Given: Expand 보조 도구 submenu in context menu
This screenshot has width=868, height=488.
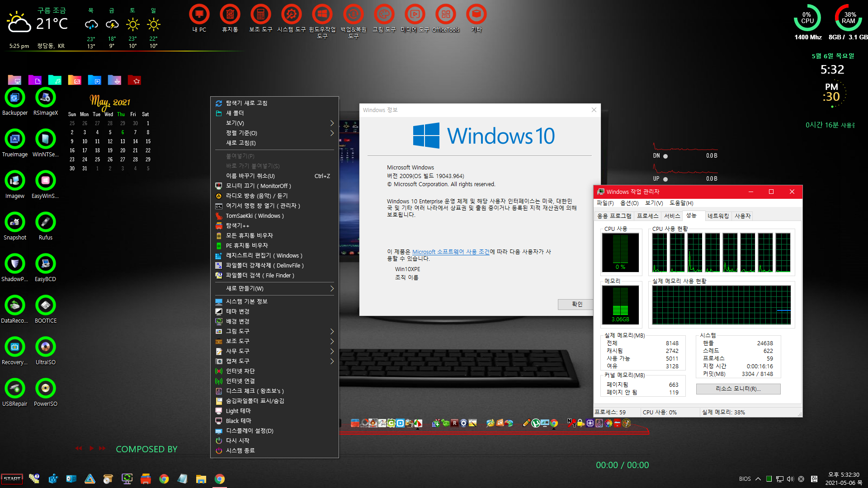Looking at the screenshot, I should [274, 341].
